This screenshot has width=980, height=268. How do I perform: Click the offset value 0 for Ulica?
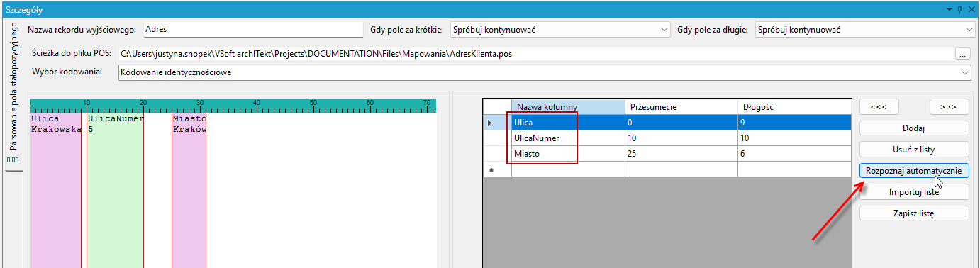(681, 122)
